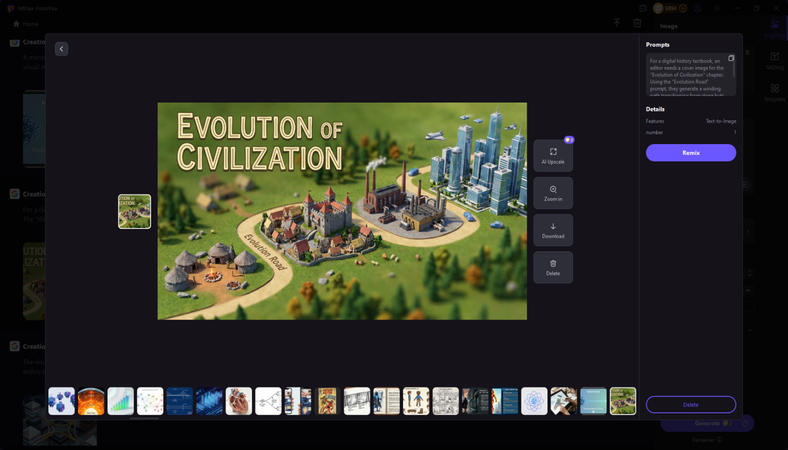Click the back arrow button
This screenshot has width=788, height=450.
click(x=61, y=49)
